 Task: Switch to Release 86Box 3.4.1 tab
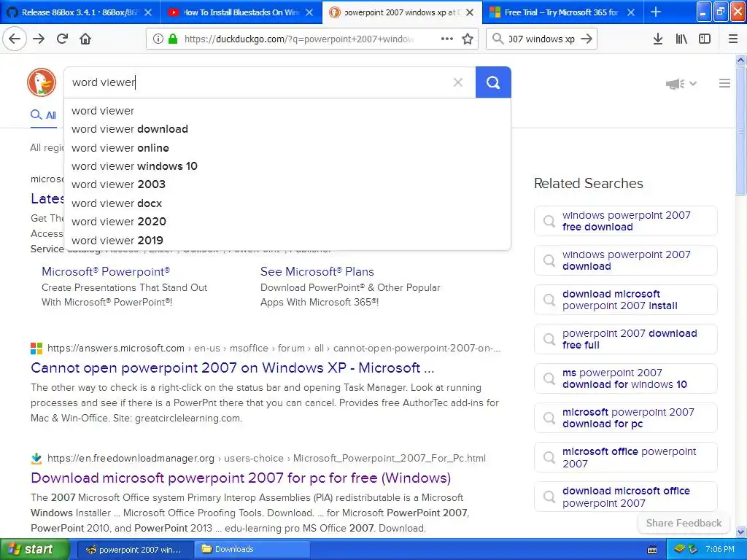click(80, 12)
